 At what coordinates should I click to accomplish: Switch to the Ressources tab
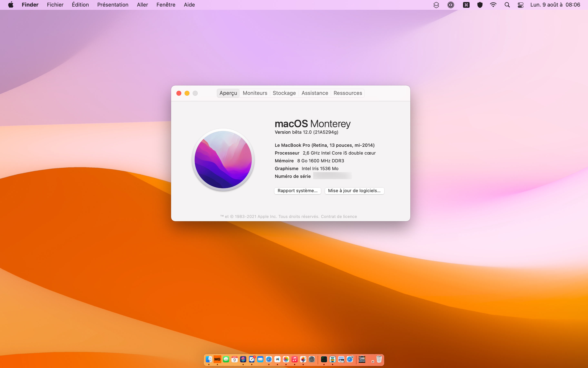click(348, 93)
